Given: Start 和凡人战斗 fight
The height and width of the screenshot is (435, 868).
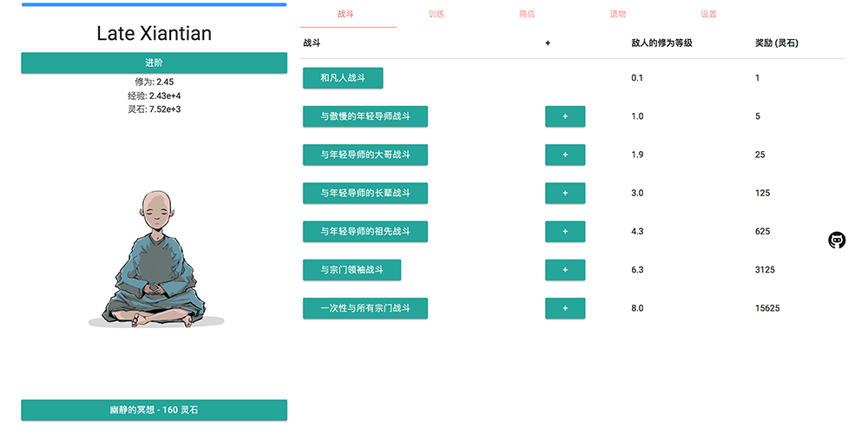Looking at the screenshot, I should click(343, 78).
